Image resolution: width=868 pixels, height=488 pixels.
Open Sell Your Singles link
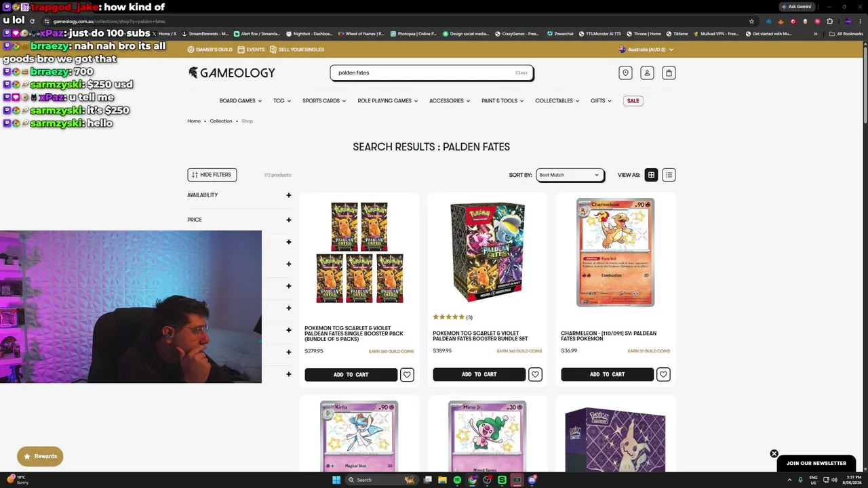tap(297, 49)
